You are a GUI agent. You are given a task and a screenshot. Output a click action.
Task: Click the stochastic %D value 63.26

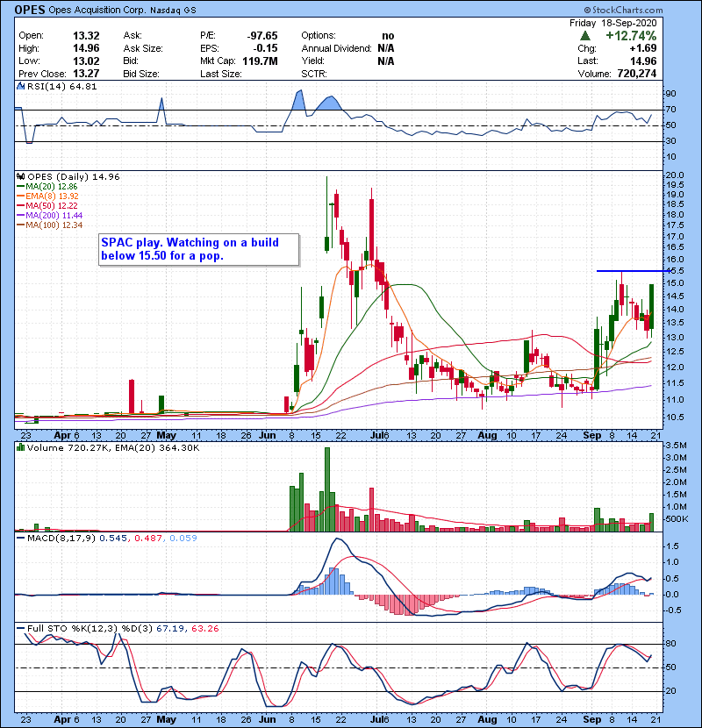pyautogui.click(x=204, y=629)
